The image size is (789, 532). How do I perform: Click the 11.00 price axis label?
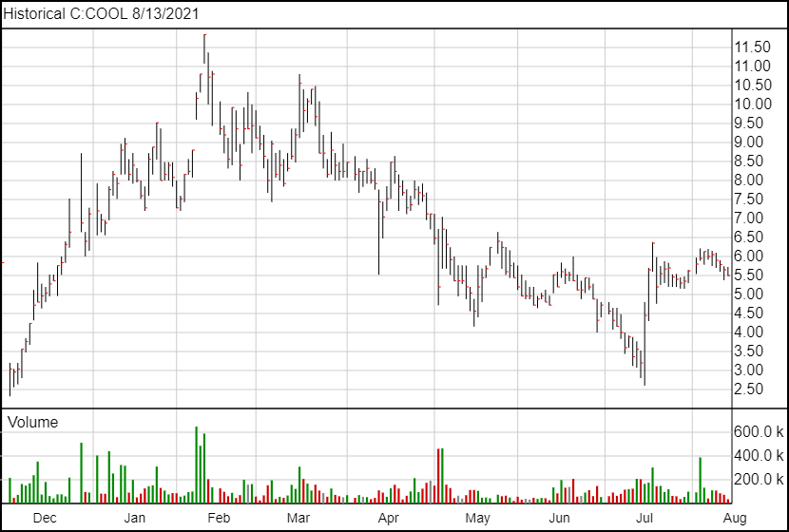click(753, 66)
